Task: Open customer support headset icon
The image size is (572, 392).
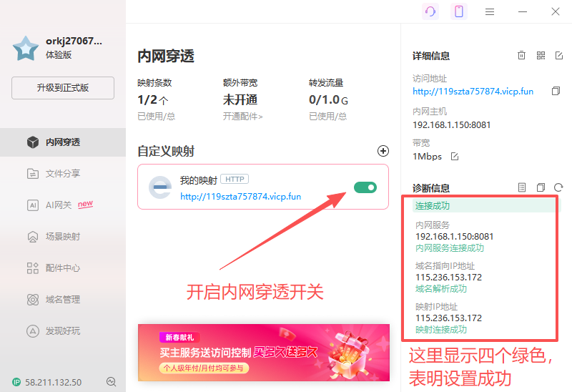Action: (x=430, y=11)
